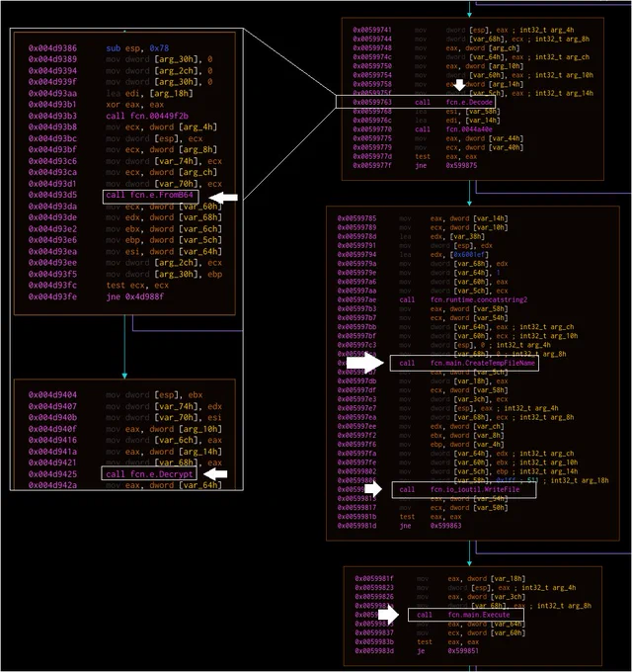Select address 0x004d93c6
This screenshot has width=632, height=672.
[x=52, y=161]
